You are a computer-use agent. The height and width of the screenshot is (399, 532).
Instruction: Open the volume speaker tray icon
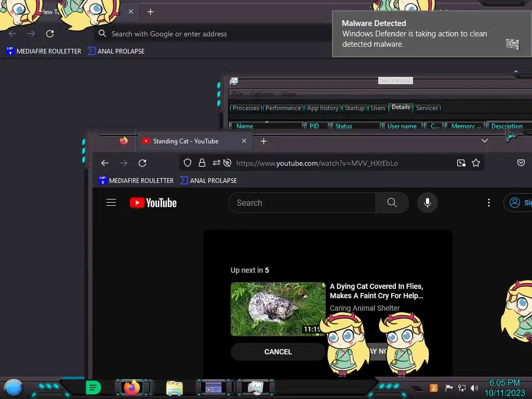click(474, 388)
